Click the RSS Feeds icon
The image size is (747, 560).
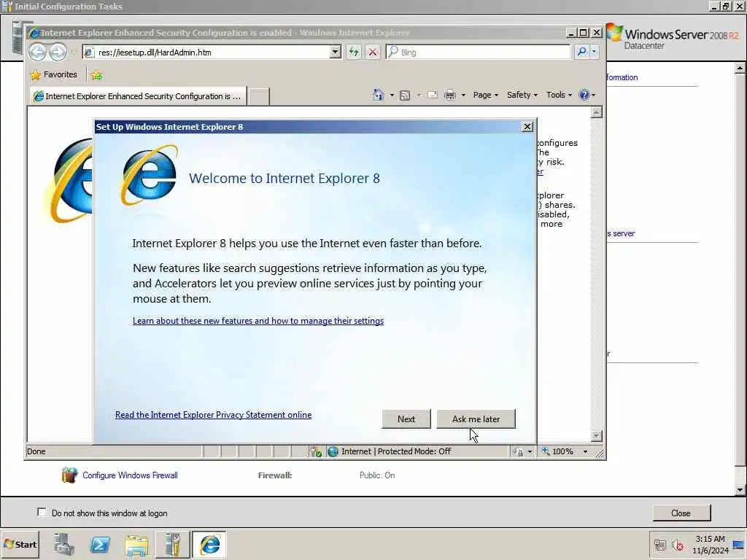tap(404, 96)
